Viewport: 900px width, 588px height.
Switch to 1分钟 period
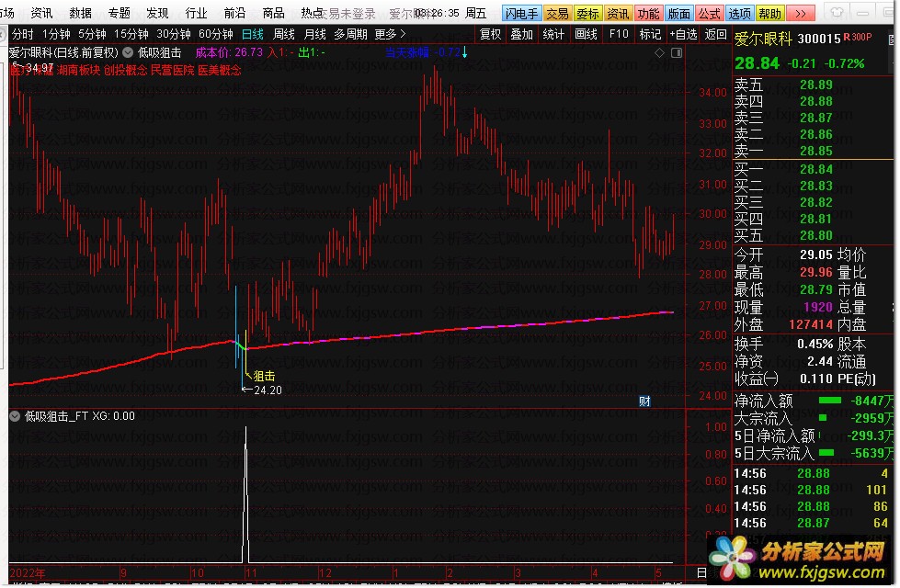56,34
